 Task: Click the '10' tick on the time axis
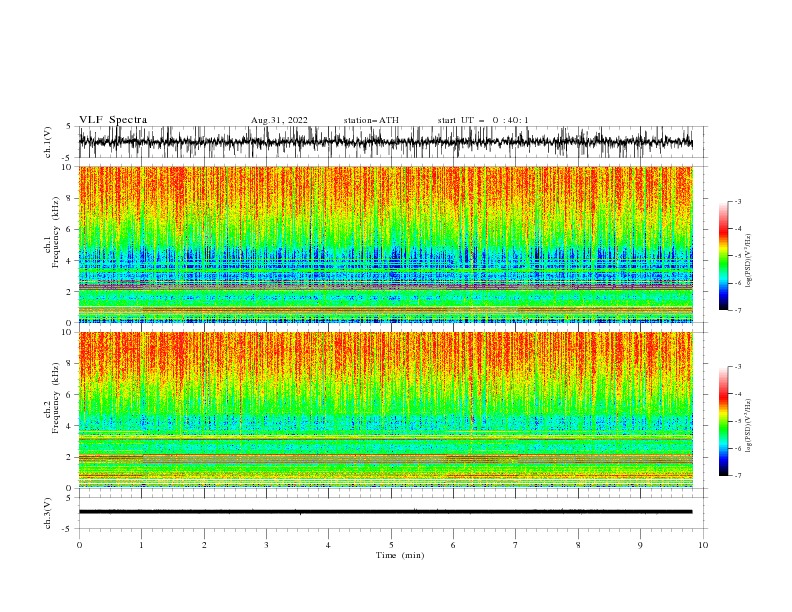click(703, 545)
